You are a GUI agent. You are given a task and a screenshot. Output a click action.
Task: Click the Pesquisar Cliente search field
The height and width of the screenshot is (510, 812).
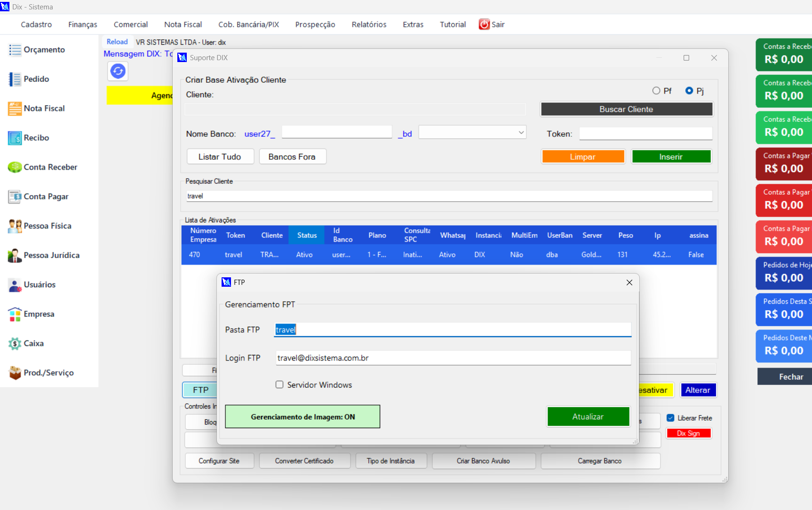tap(449, 196)
